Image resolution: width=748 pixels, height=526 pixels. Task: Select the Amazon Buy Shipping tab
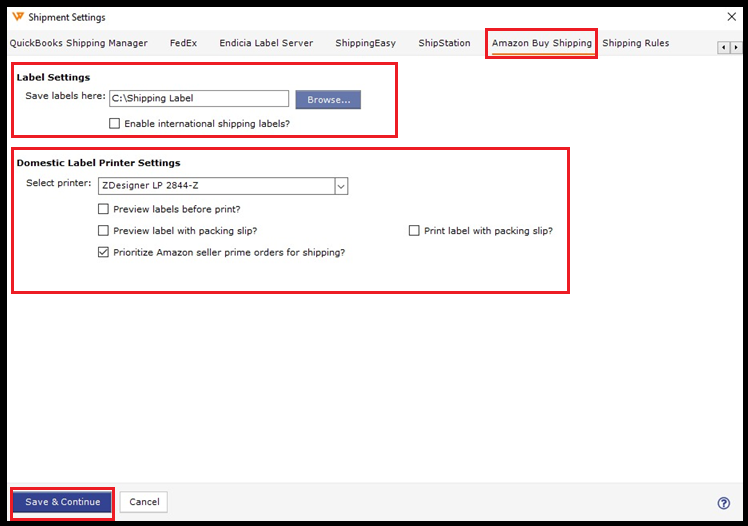[541, 43]
